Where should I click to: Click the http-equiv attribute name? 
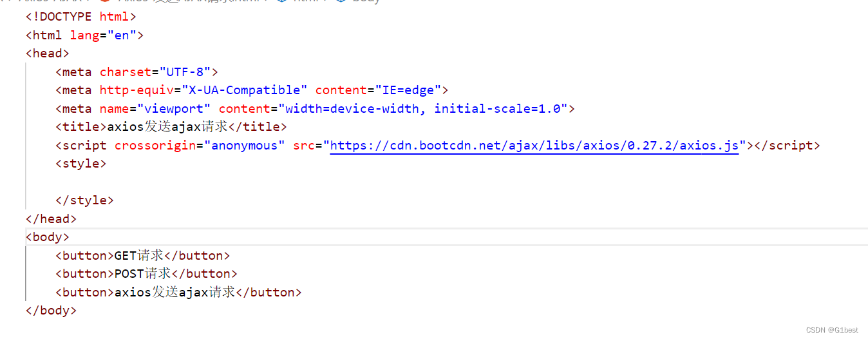point(137,90)
